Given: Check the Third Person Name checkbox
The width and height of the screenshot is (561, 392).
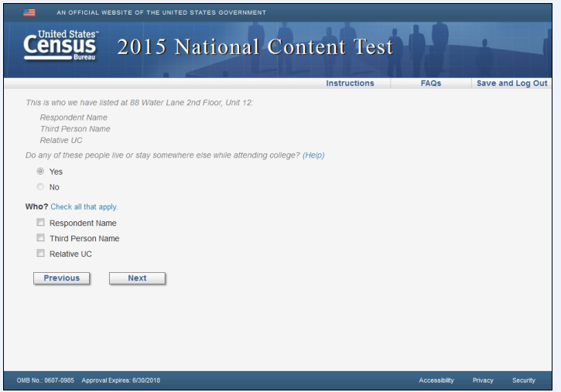Looking at the screenshot, I should tap(40, 237).
